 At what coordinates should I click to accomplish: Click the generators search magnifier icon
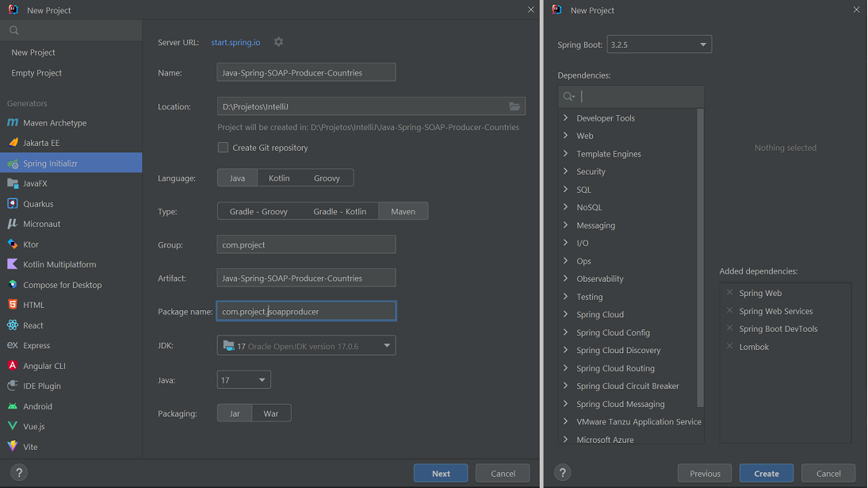[13, 30]
